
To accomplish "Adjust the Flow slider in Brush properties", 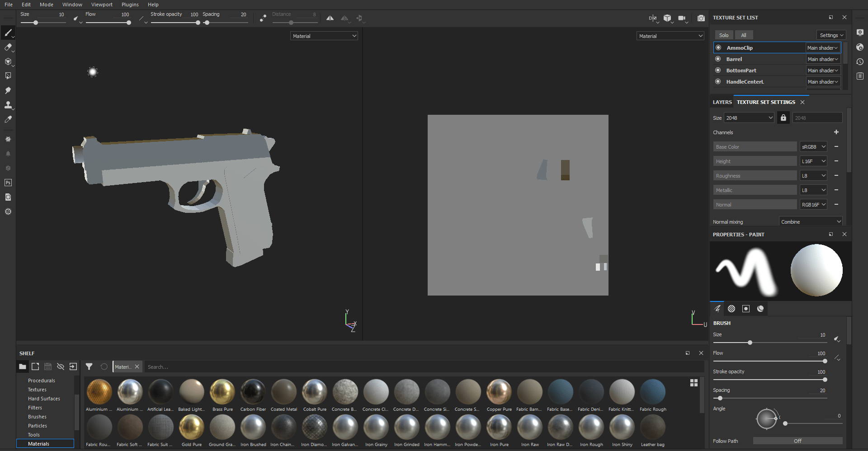I will 825,361.
